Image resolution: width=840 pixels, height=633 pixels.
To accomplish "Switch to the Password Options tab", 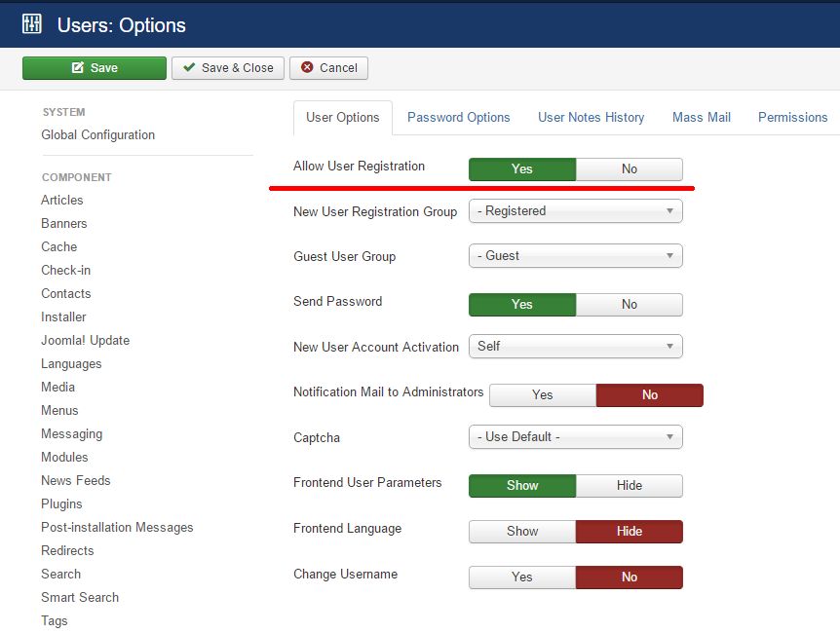I will (458, 118).
